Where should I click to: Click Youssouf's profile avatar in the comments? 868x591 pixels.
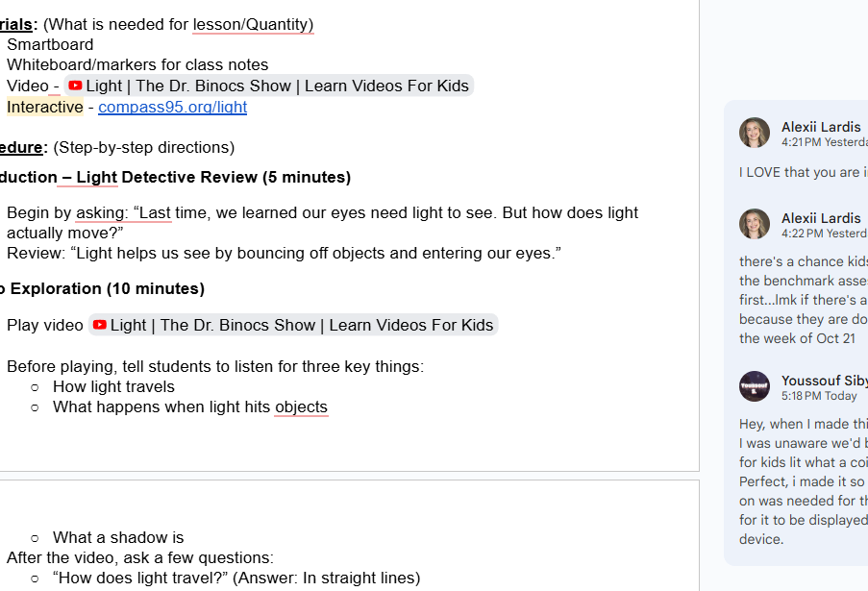[755, 386]
